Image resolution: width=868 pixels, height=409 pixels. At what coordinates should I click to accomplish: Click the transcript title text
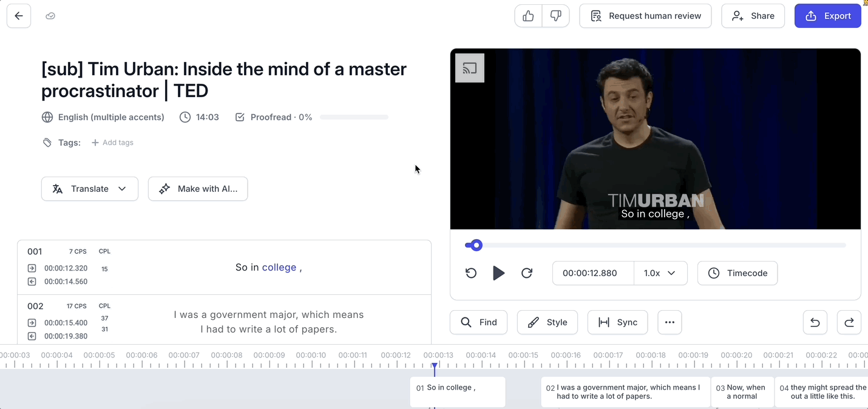(224, 80)
